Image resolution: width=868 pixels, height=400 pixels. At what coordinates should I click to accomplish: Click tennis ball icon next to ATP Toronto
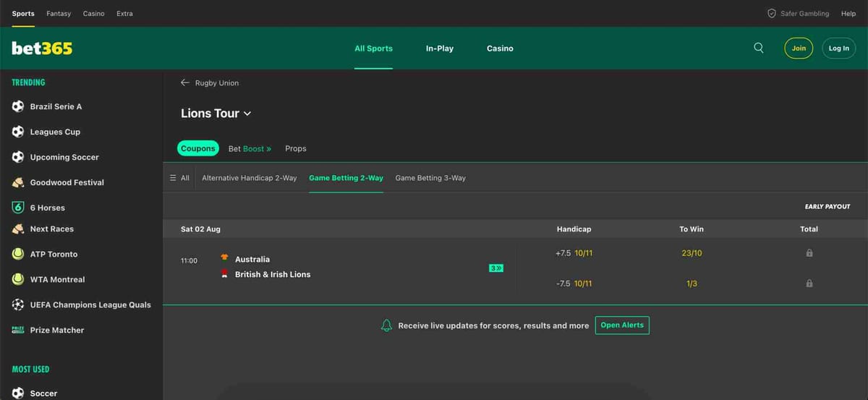[18, 254]
